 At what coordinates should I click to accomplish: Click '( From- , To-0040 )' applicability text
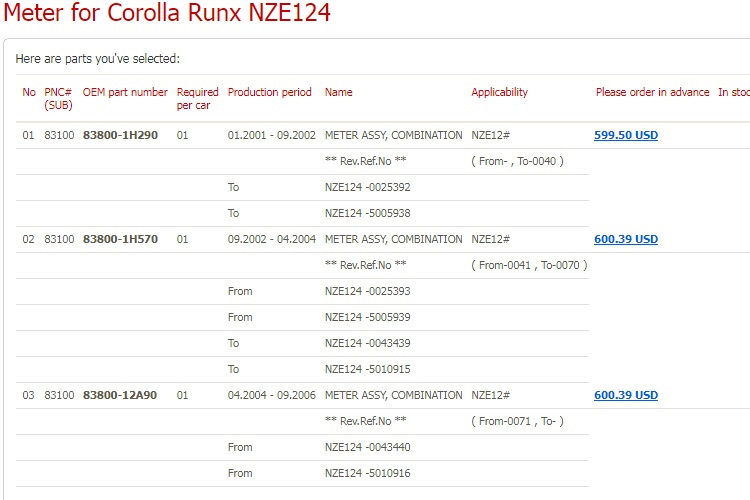tap(518, 161)
